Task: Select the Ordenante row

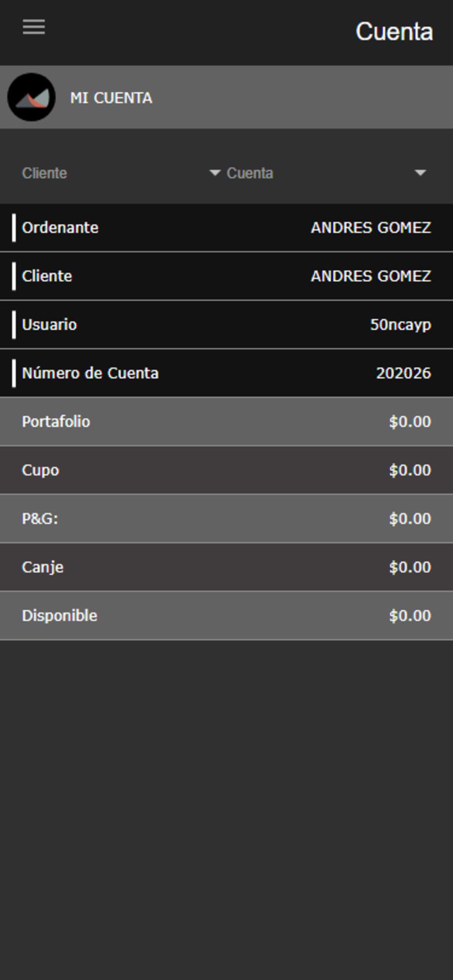Action: [226, 228]
